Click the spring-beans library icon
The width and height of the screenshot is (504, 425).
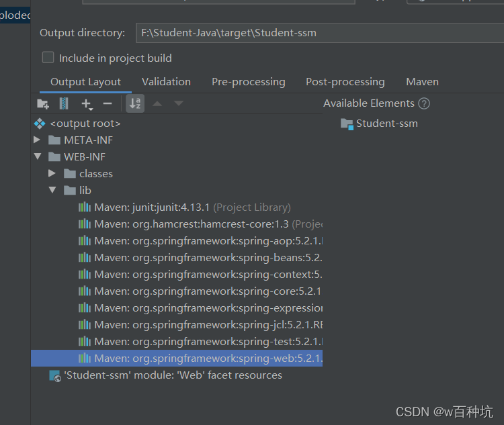click(85, 257)
